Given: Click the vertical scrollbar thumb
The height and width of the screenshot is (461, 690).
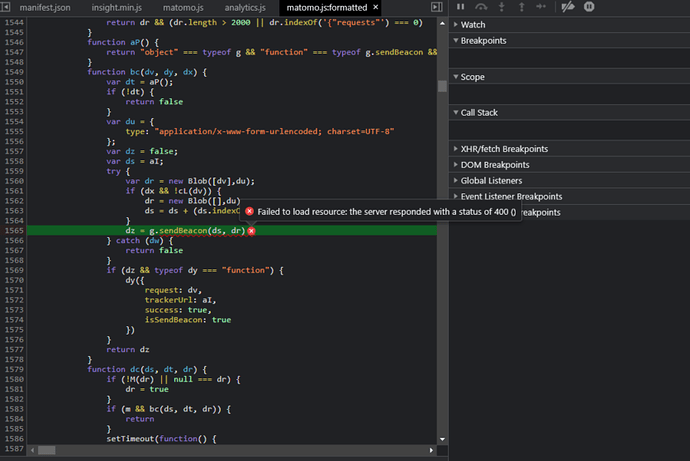Looking at the screenshot, I should 442,86.
